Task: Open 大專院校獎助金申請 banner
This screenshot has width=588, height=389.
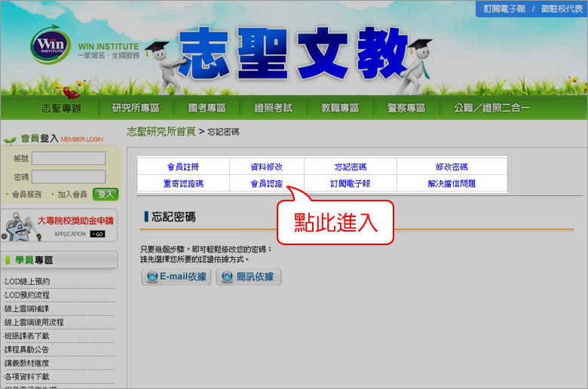Action: [x=60, y=226]
